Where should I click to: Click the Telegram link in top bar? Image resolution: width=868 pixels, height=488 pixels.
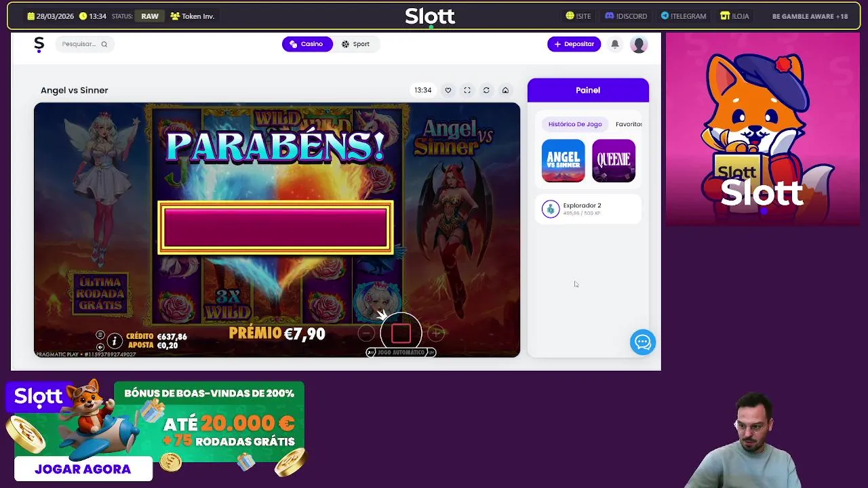684,16
